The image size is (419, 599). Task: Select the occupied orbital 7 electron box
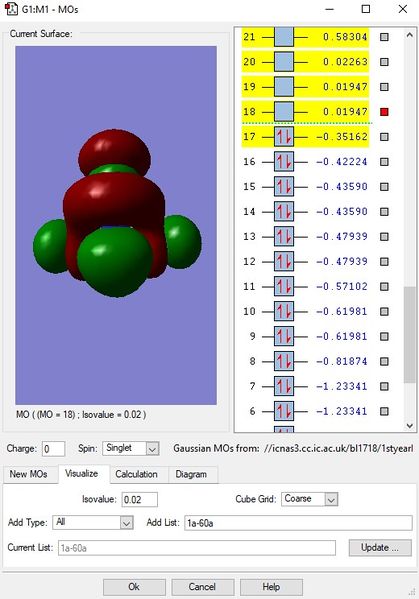tap(284, 386)
